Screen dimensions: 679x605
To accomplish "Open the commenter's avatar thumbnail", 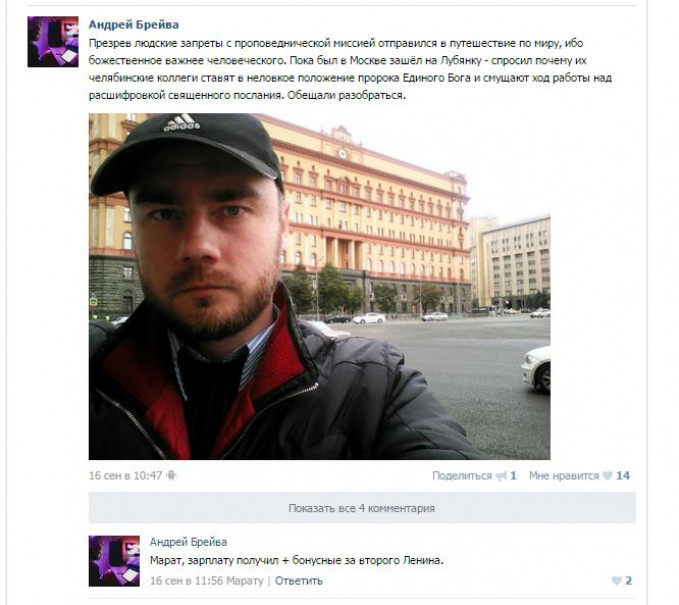I will 114,561.
